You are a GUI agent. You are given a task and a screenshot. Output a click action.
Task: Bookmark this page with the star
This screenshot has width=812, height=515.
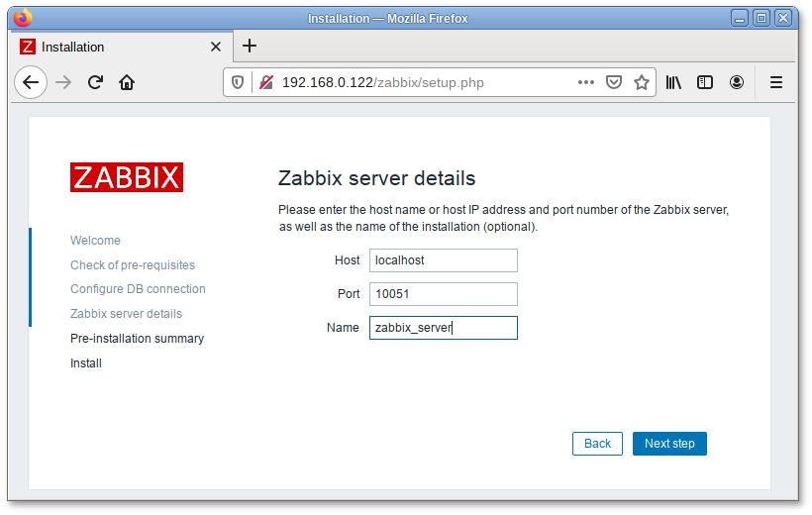coord(642,82)
